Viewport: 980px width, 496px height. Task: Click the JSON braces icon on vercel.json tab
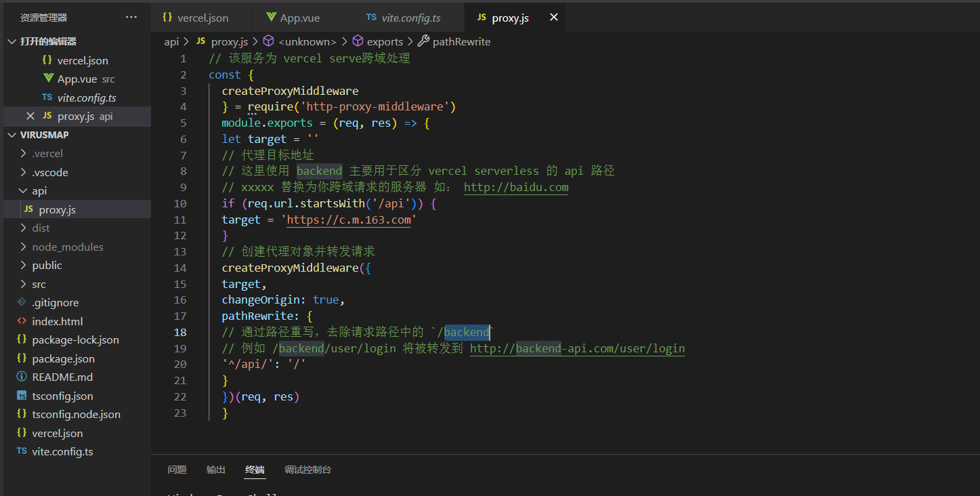tap(167, 18)
